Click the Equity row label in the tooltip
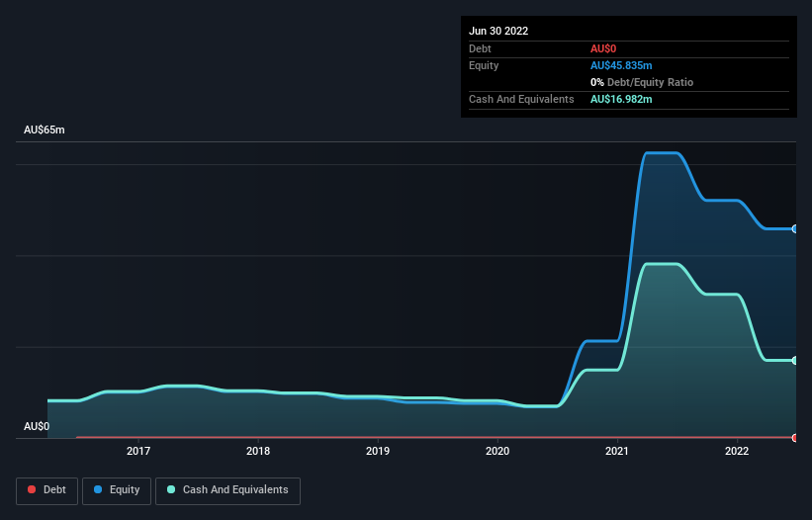Screen dimensions: 812x520 (484, 65)
